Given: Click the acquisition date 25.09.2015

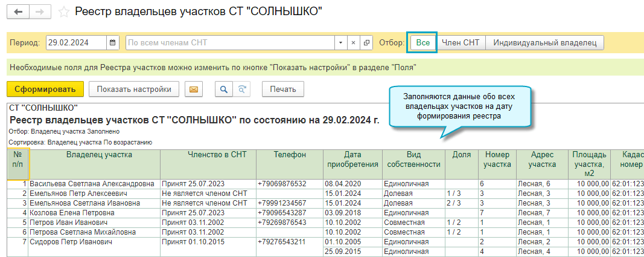Looking at the screenshot, I should (353, 251).
